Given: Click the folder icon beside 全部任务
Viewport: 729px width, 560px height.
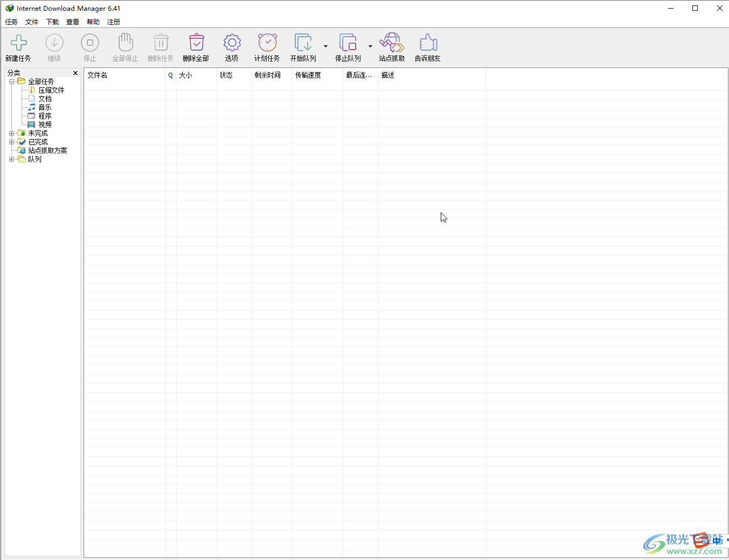Looking at the screenshot, I should click(22, 81).
